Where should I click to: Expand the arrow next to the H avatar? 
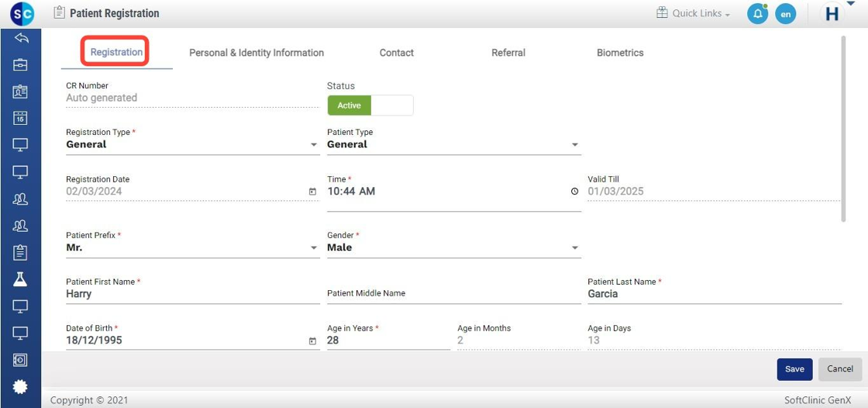850,4
